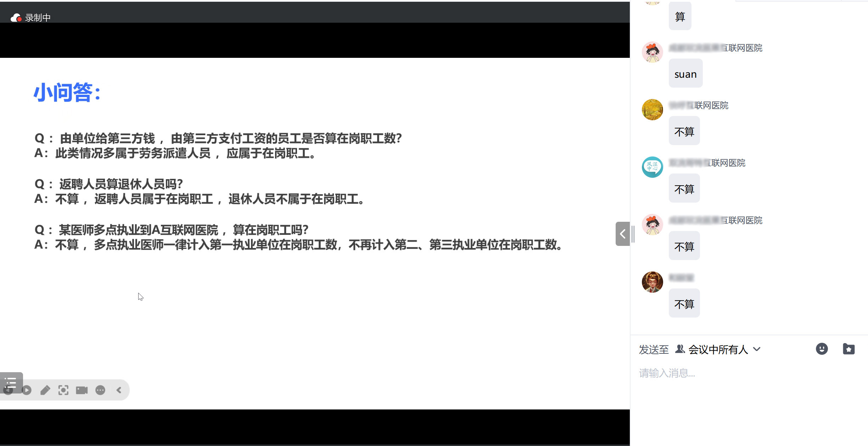868x446 pixels.
Task: Collapse chat panel using side arrow
Action: click(x=622, y=234)
